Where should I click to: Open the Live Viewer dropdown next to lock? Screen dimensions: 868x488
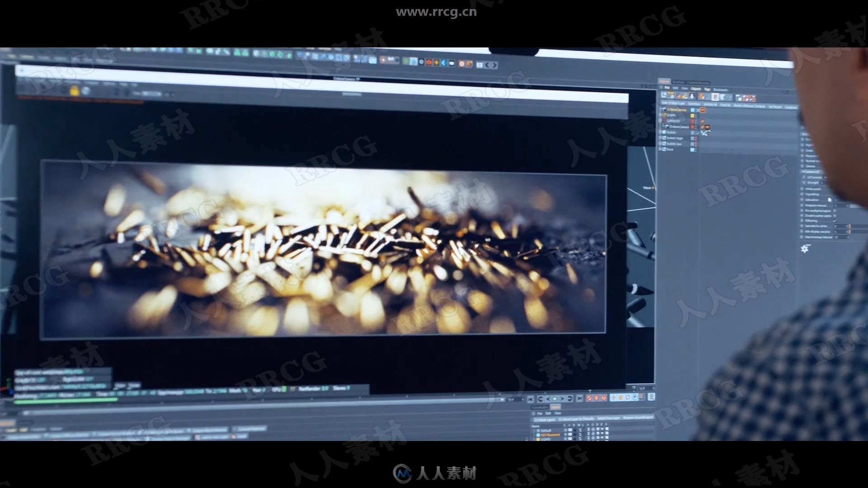point(151,94)
